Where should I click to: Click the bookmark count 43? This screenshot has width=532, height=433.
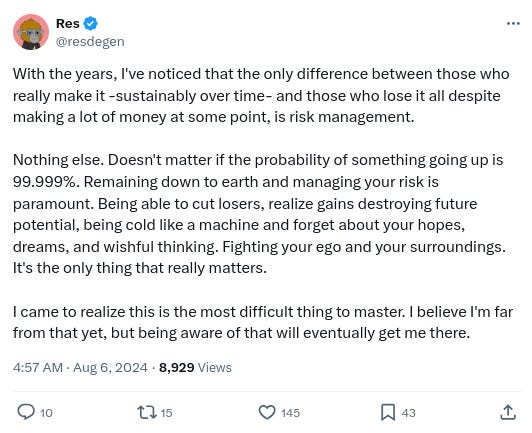[x=408, y=413]
